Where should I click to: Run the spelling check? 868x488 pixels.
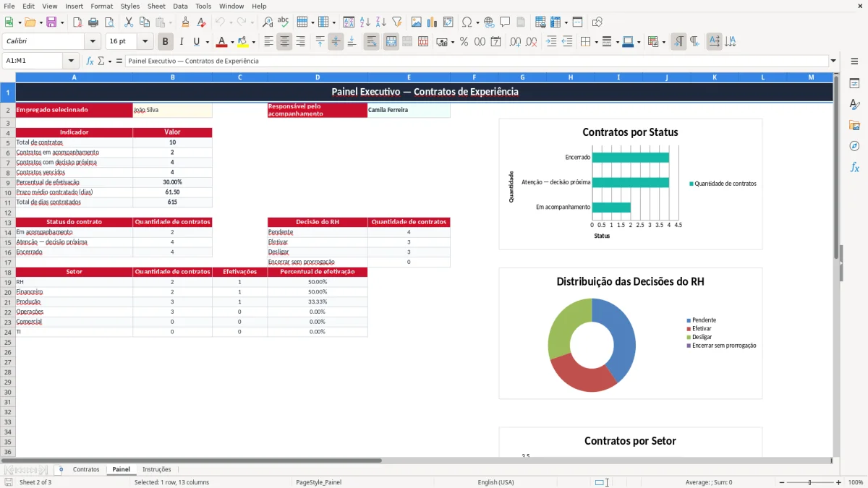pyautogui.click(x=283, y=22)
